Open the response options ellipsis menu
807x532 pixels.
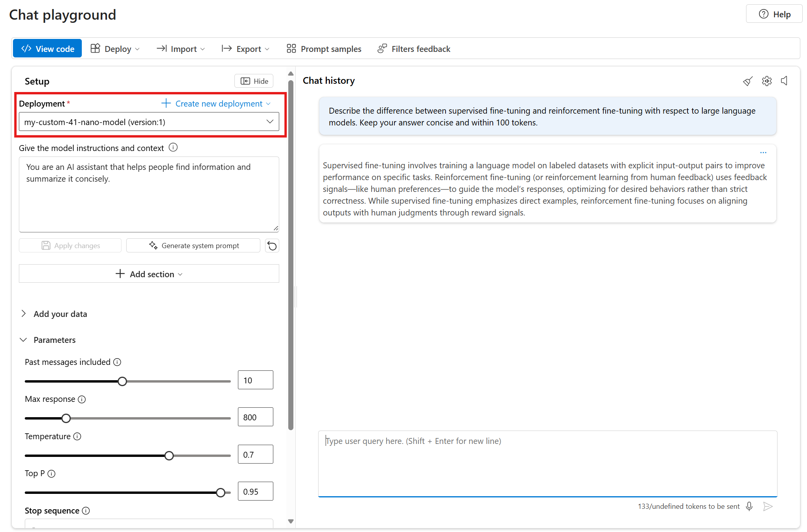pyautogui.click(x=763, y=153)
